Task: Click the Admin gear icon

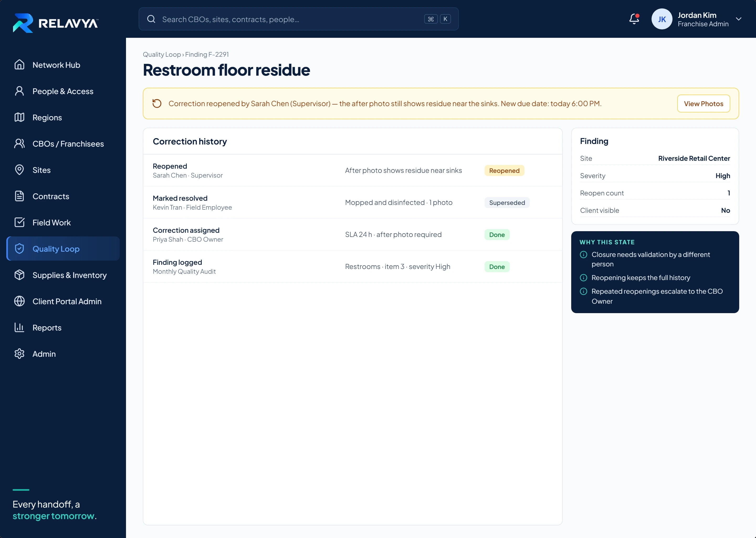Action: (x=19, y=354)
